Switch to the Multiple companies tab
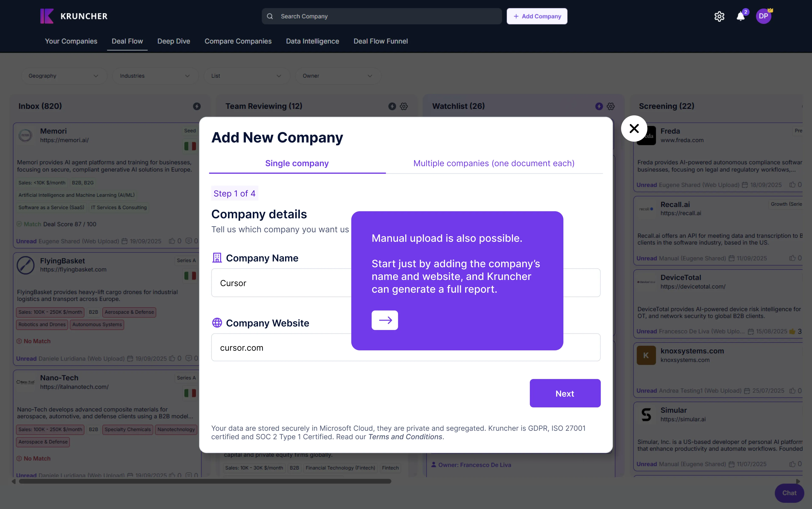The image size is (812, 509). (x=494, y=163)
